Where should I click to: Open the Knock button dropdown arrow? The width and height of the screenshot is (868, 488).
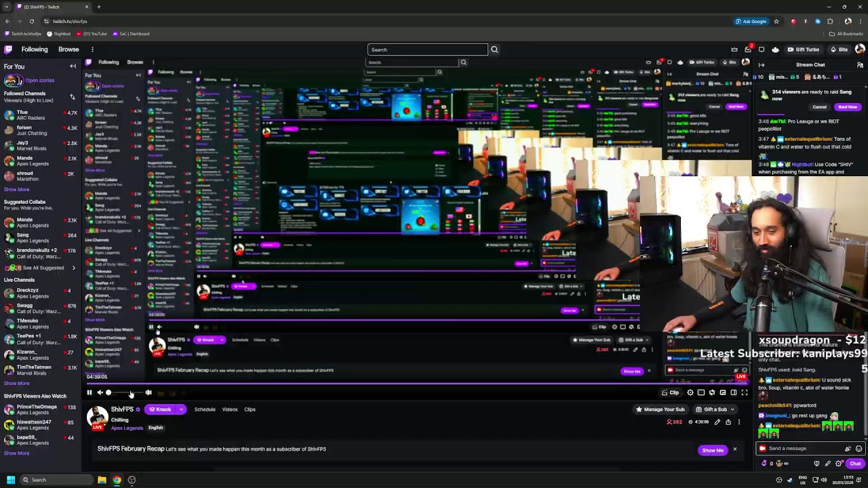click(181, 409)
